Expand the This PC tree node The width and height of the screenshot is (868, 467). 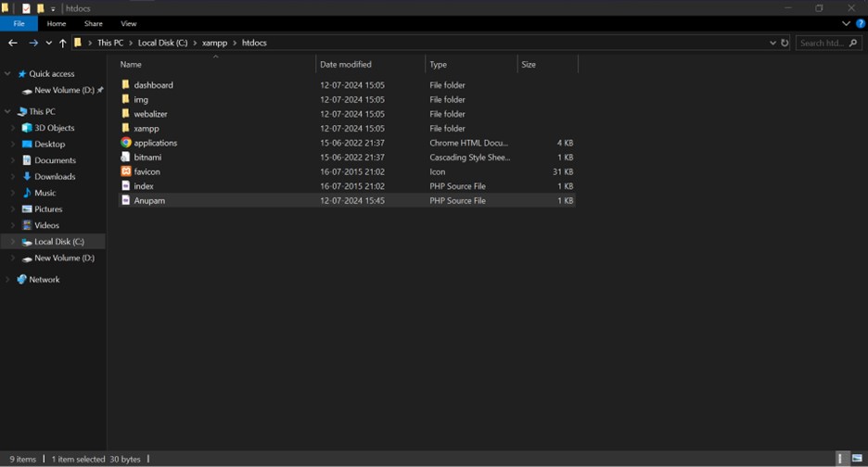[7, 111]
